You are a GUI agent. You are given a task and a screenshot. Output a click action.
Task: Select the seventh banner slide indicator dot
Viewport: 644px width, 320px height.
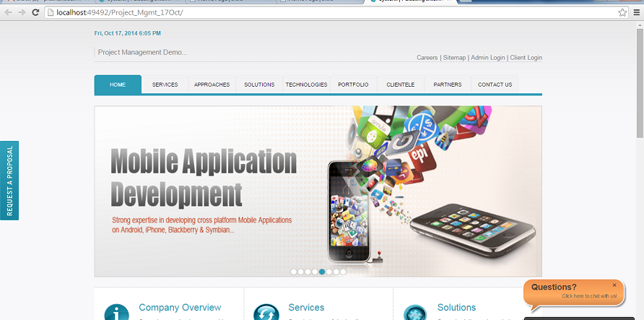pos(336,272)
